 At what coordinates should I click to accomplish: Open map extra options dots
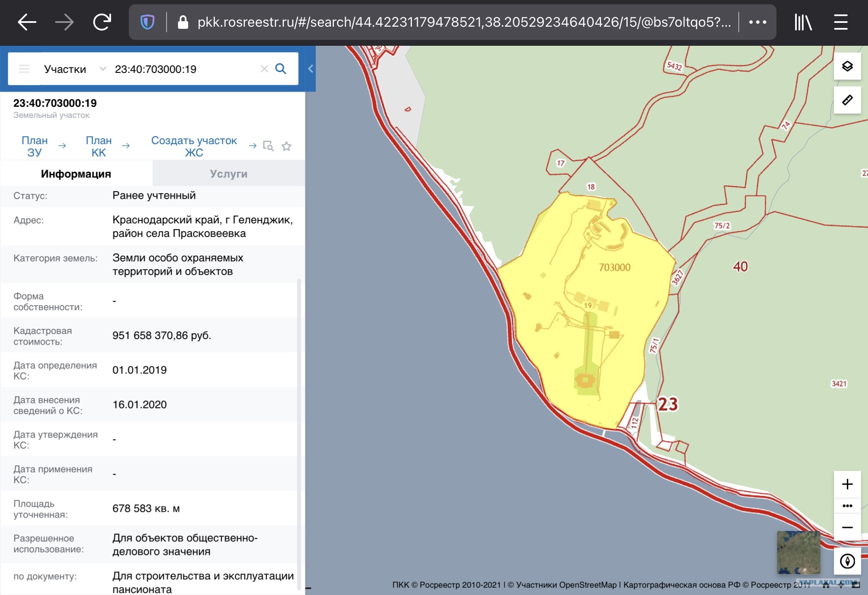[x=847, y=506]
